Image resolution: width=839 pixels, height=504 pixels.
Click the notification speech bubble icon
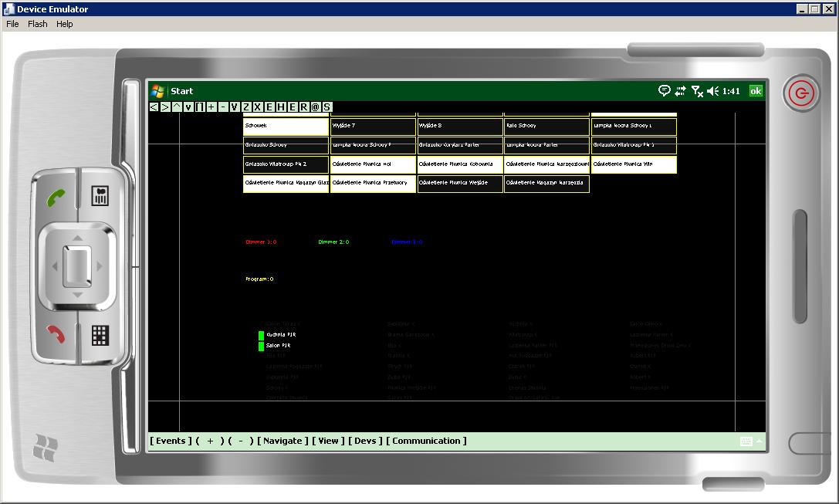coord(664,91)
